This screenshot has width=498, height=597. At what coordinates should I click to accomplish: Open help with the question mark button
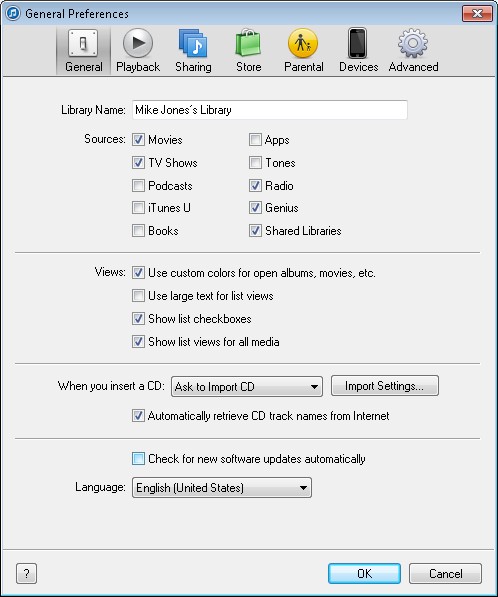click(26, 573)
